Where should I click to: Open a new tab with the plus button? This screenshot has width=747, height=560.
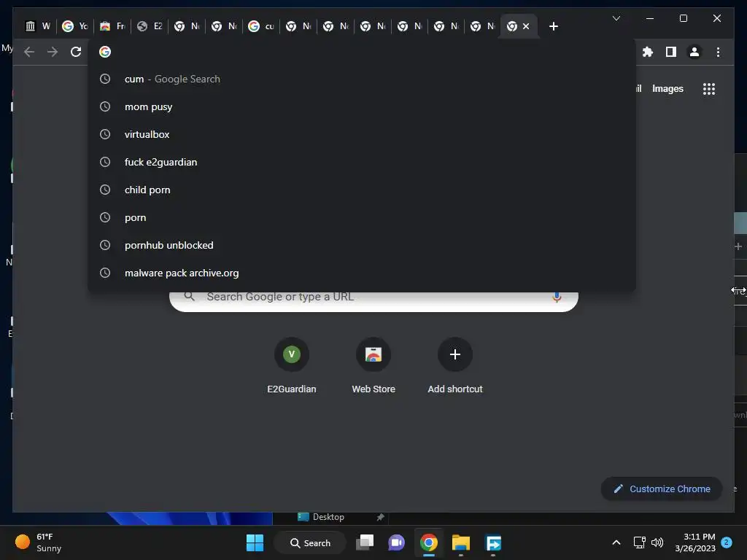(x=553, y=26)
